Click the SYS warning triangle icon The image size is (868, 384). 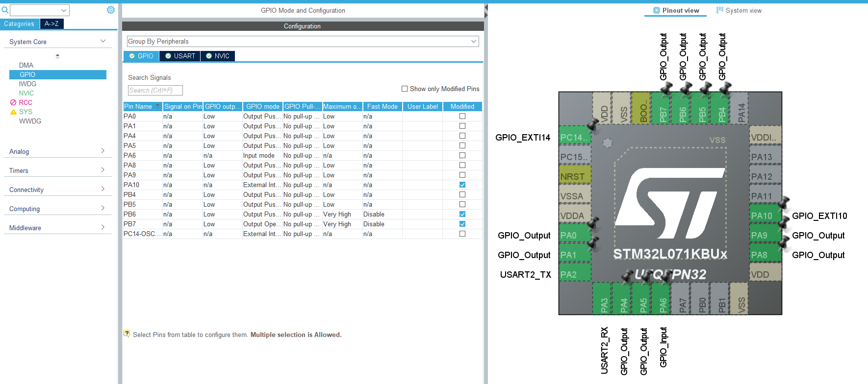pyautogui.click(x=13, y=112)
